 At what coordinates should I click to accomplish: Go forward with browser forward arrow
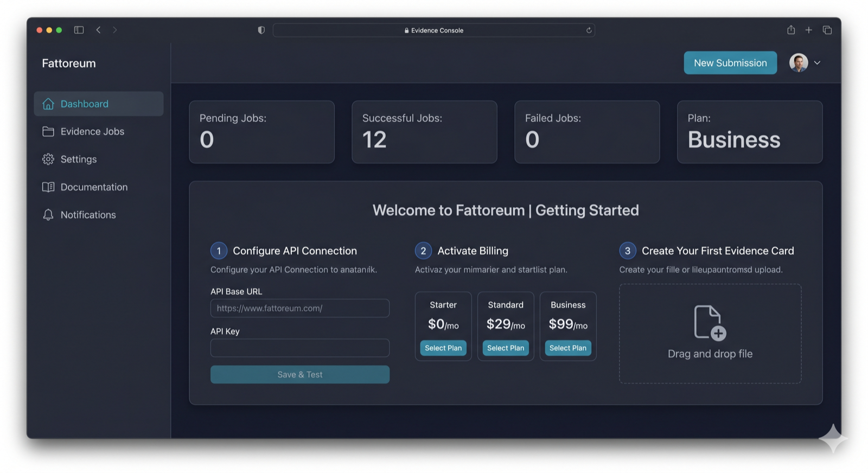click(115, 30)
